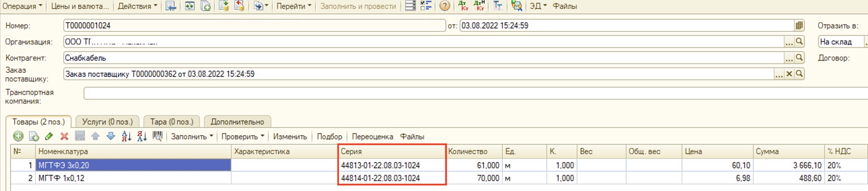
Task: Sort goods table descending Я-А
Action: [x=142, y=137]
